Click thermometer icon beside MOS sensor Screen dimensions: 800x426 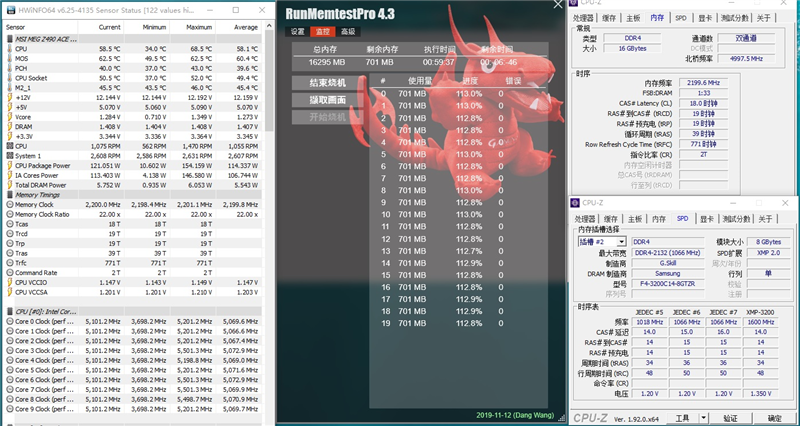(10, 59)
